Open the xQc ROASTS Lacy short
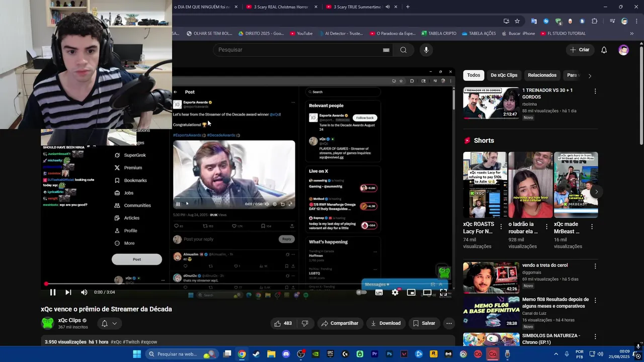The height and width of the screenshot is (362, 644). (486, 185)
